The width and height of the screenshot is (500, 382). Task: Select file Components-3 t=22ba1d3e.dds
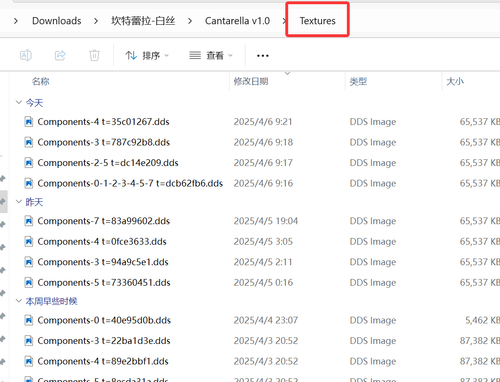click(104, 341)
